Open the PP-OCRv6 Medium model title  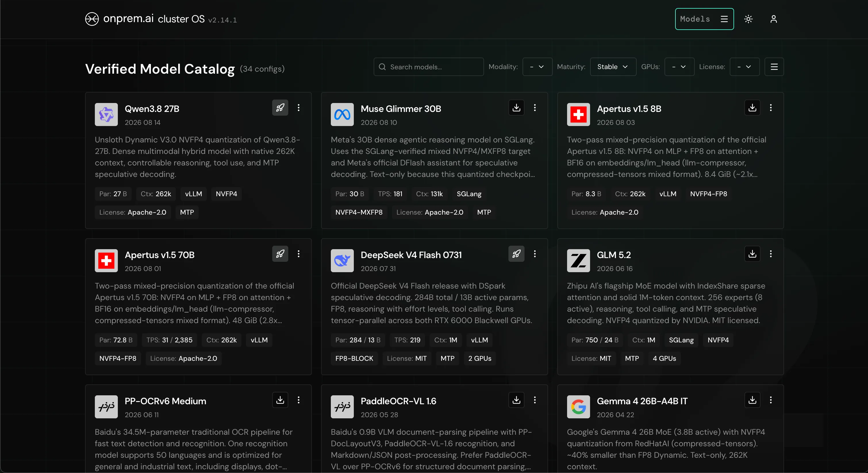[165, 401]
